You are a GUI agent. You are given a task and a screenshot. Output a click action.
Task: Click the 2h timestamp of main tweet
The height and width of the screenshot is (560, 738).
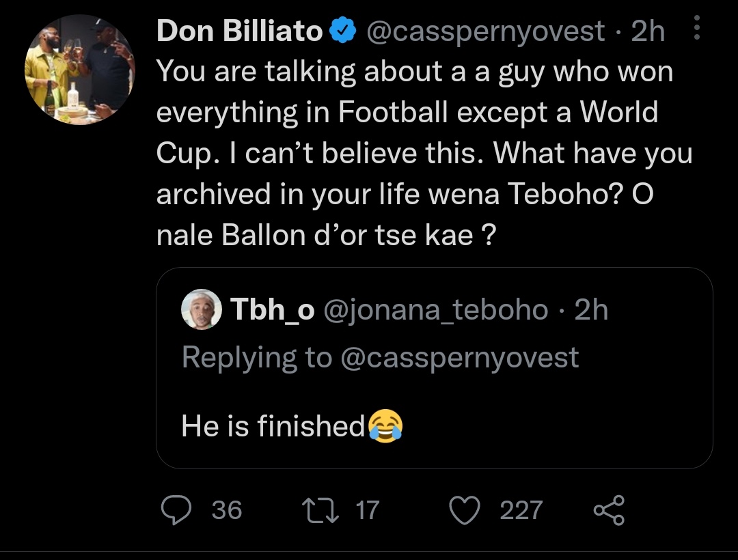tap(648, 31)
